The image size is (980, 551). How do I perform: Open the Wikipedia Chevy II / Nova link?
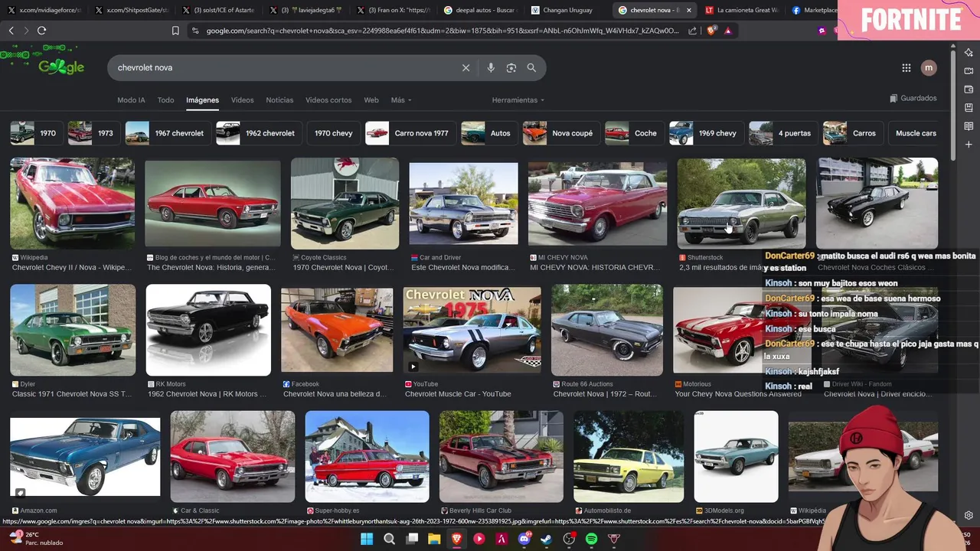(72, 268)
